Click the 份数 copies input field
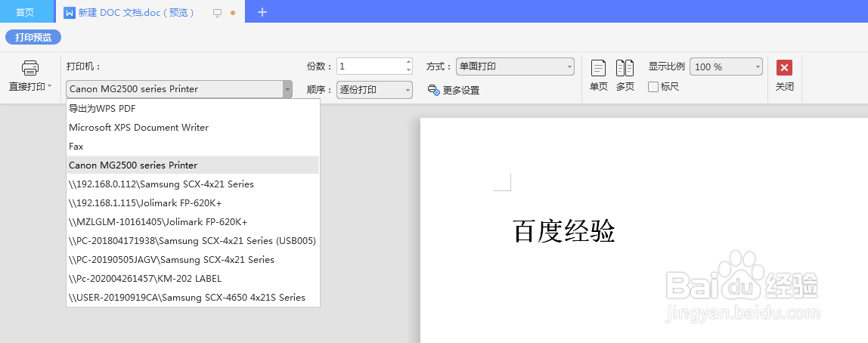The height and width of the screenshot is (343, 868). click(x=370, y=66)
